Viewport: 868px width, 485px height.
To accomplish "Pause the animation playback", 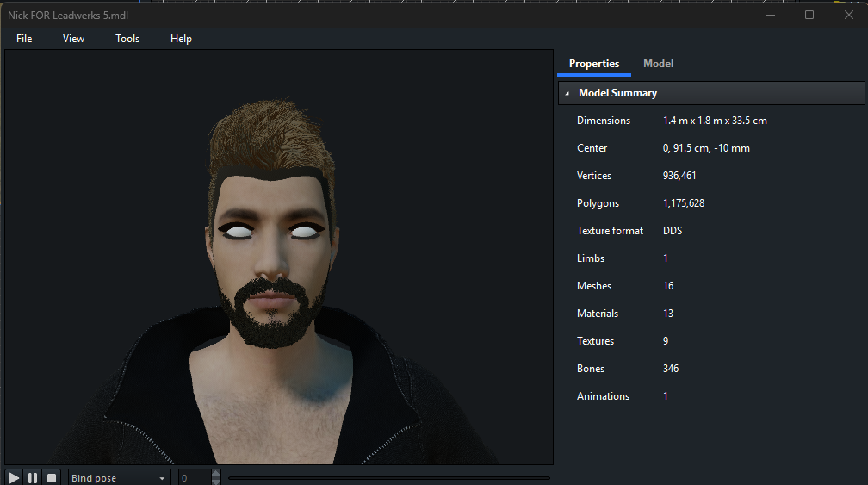I will 33,477.
